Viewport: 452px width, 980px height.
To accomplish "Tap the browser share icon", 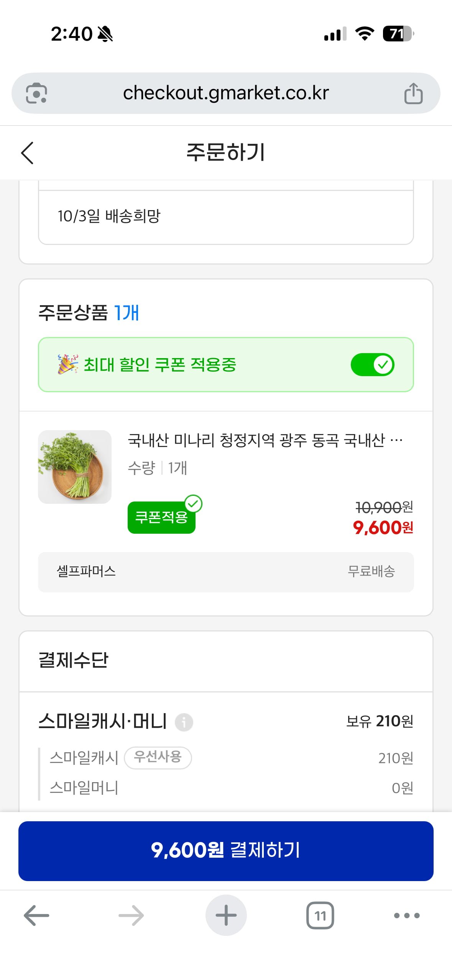I will [413, 94].
